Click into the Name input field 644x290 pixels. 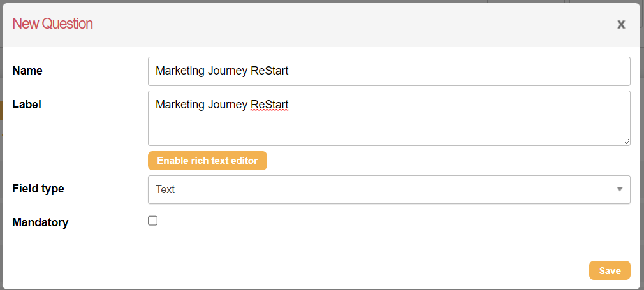[389, 71]
